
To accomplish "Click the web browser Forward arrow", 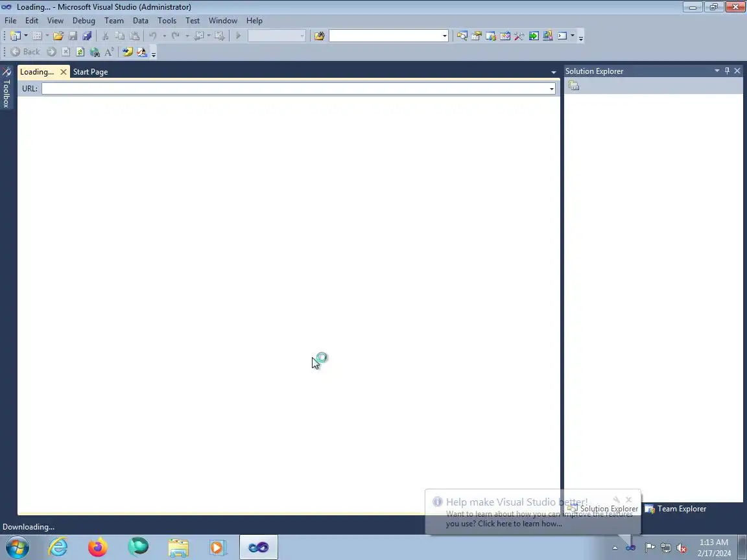I will [x=51, y=52].
